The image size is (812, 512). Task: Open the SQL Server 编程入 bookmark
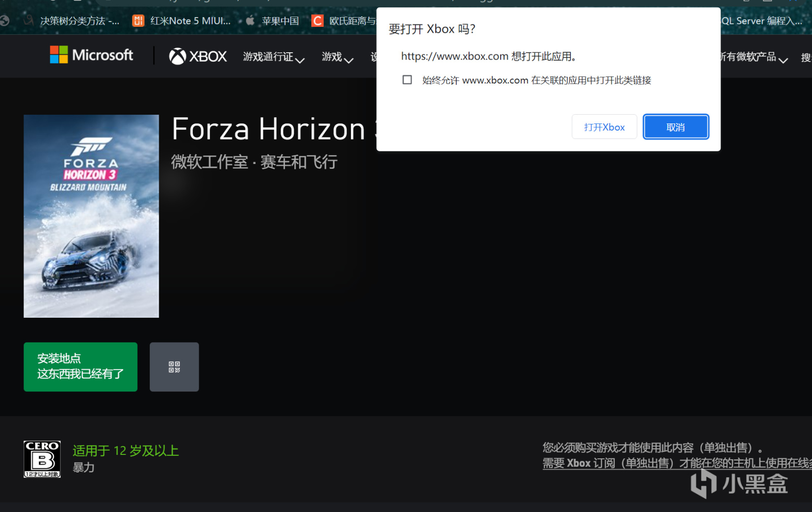[762, 20]
